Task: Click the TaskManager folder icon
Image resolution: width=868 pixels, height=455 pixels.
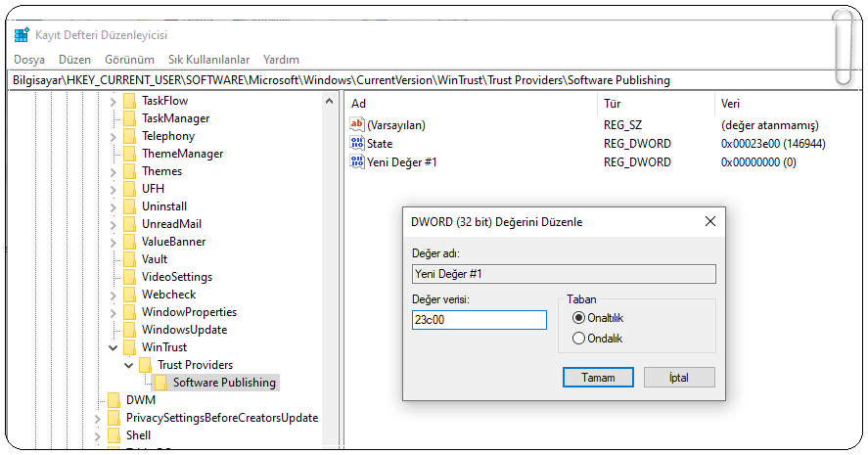Action: (x=129, y=118)
